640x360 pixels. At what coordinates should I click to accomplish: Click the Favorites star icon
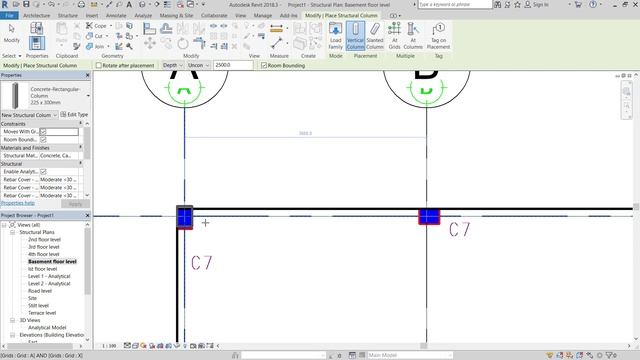pos(517,4)
